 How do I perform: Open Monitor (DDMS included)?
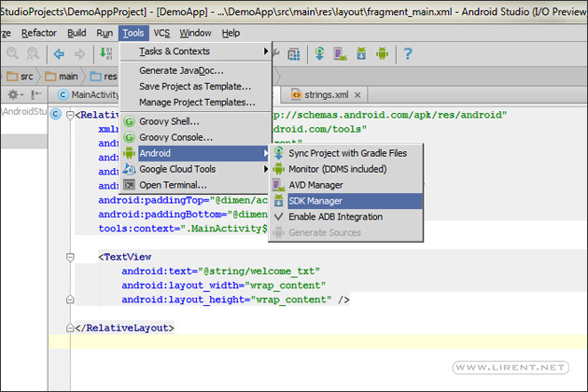(x=345, y=169)
